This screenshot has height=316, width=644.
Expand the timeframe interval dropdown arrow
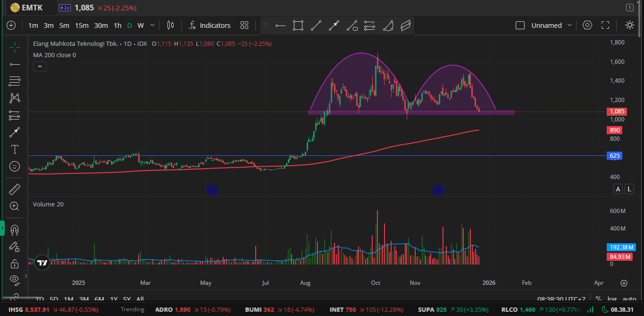[152, 26]
